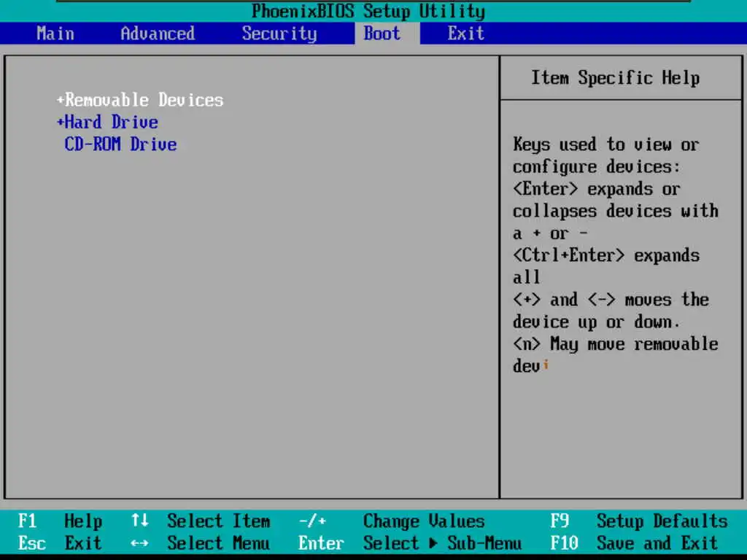Open the Main menu tab

pyautogui.click(x=55, y=34)
